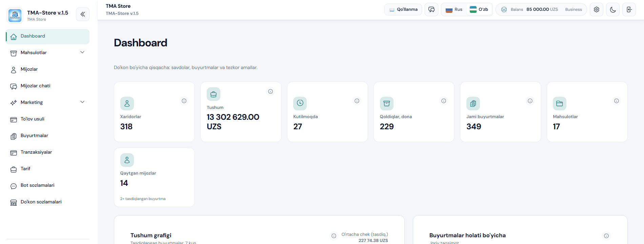Click info icon on Xaridorlar card

(x=184, y=101)
